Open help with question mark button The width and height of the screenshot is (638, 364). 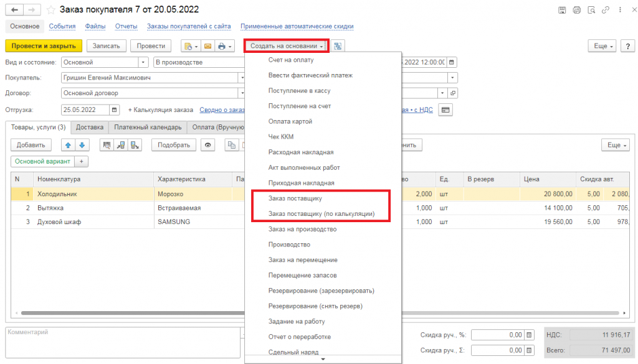628,46
